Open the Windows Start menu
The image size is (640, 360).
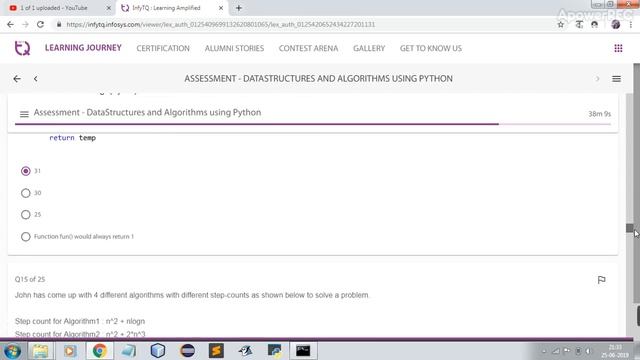[12, 351]
